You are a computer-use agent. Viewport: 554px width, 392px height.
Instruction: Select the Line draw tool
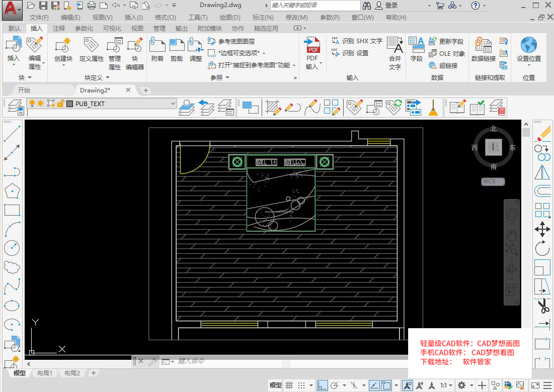point(12,133)
